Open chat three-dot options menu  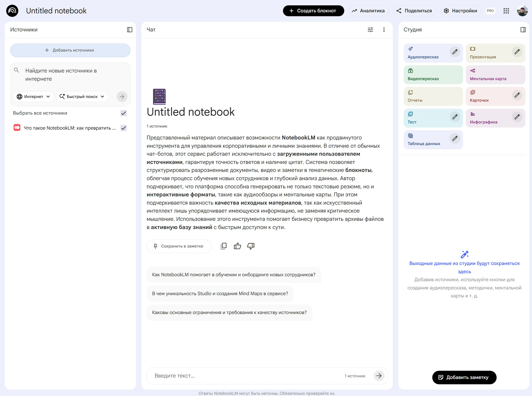pos(384,30)
